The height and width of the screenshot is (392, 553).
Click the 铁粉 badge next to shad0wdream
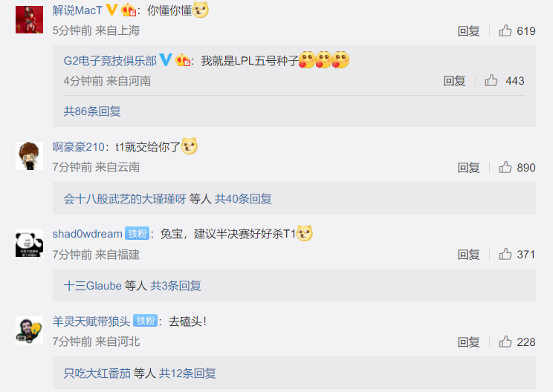coord(138,234)
